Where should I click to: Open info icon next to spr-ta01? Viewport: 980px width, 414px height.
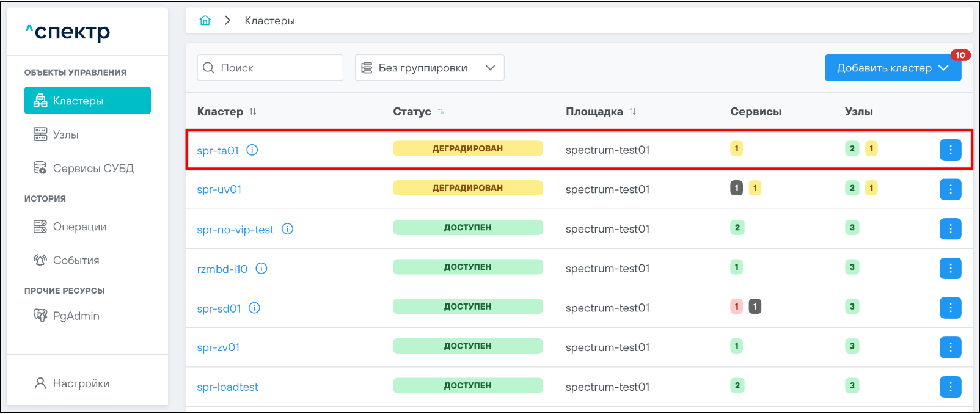click(x=252, y=150)
